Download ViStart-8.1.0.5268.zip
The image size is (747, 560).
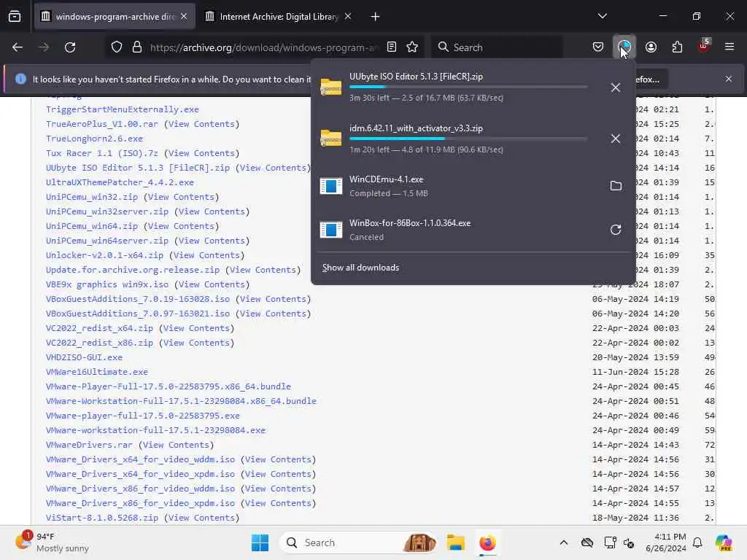click(x=102, y=518)
